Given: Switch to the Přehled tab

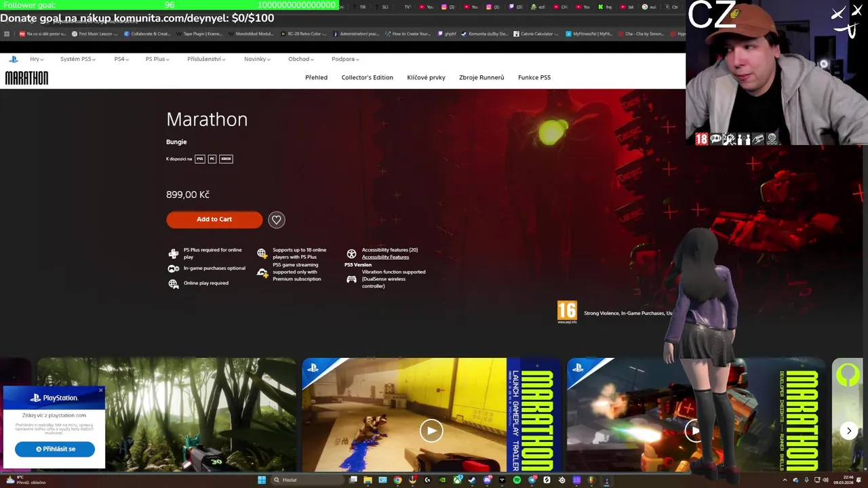Looking at the screenshot, I should point(316,77).
